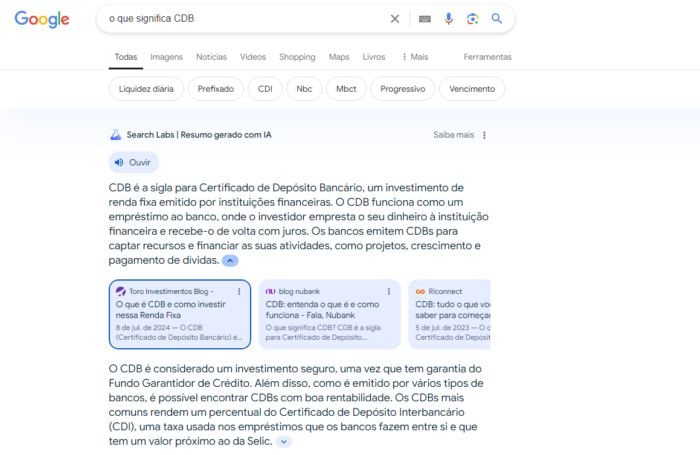Screen dimensions: 700x455
Task: Click the Riconnect favicon
Action: (420, 292)
